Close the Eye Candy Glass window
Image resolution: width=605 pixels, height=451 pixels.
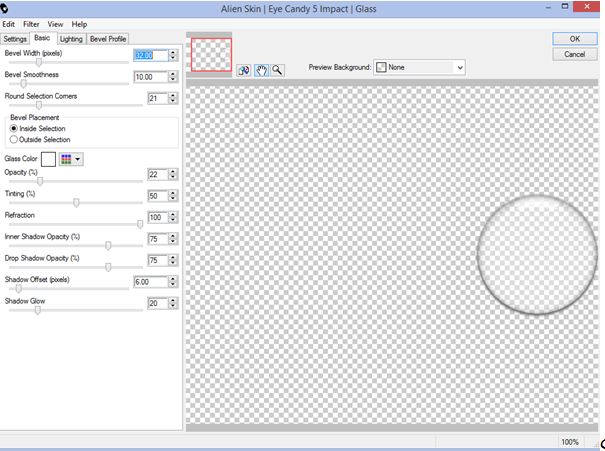tap(586, 7)
